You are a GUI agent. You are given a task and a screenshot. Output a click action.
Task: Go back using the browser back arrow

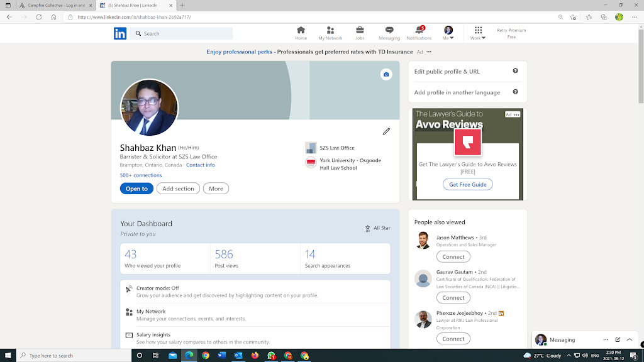[x=9, y=17]
